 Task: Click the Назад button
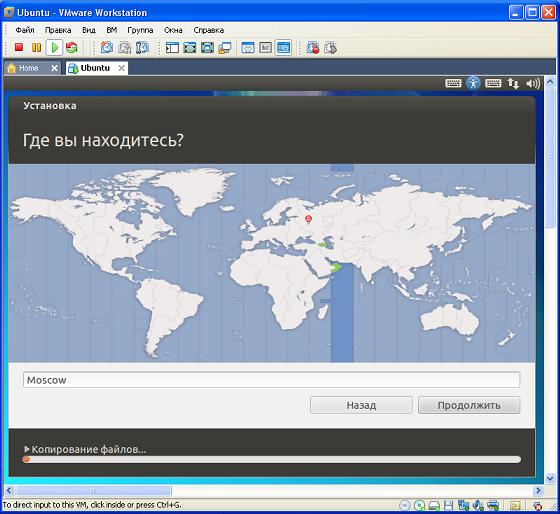pos(361,405)
